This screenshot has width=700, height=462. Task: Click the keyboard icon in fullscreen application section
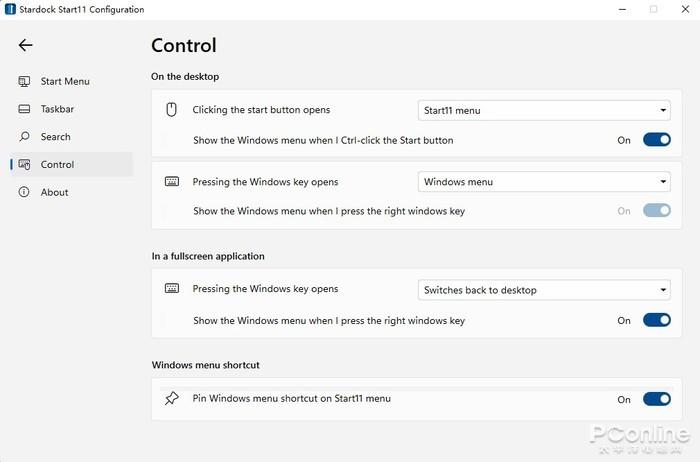(x=172, y=289)
